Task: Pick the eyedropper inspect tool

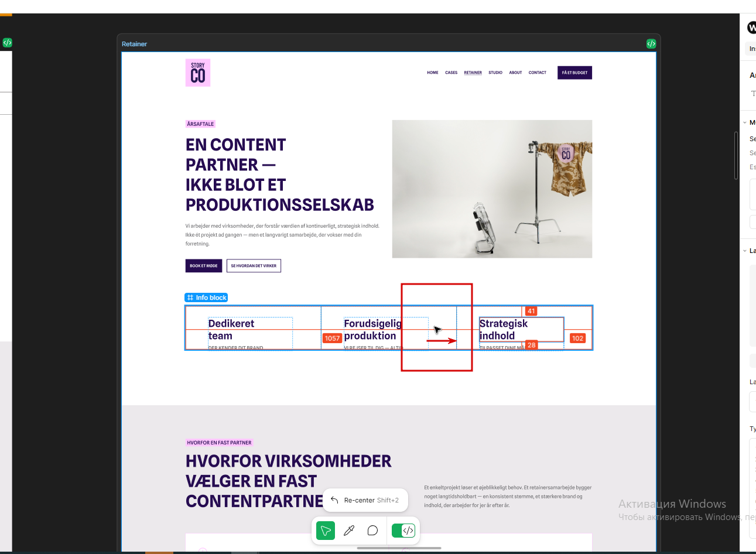Action: pyautogui.click(x=349, y=531)
